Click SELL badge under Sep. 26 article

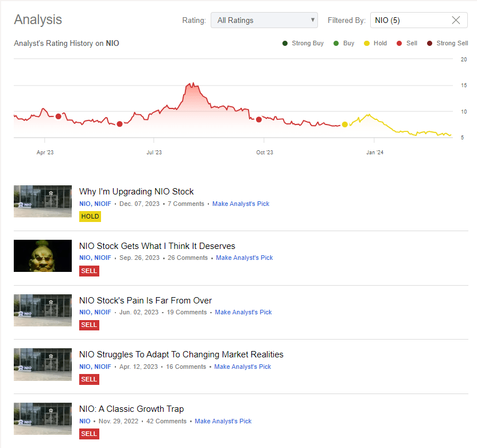point(89,271)
